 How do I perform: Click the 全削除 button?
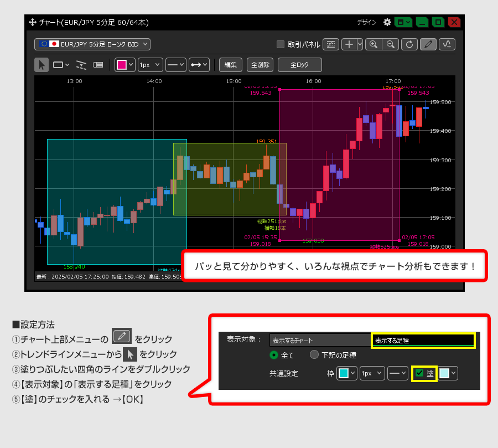tap(260, 65)
